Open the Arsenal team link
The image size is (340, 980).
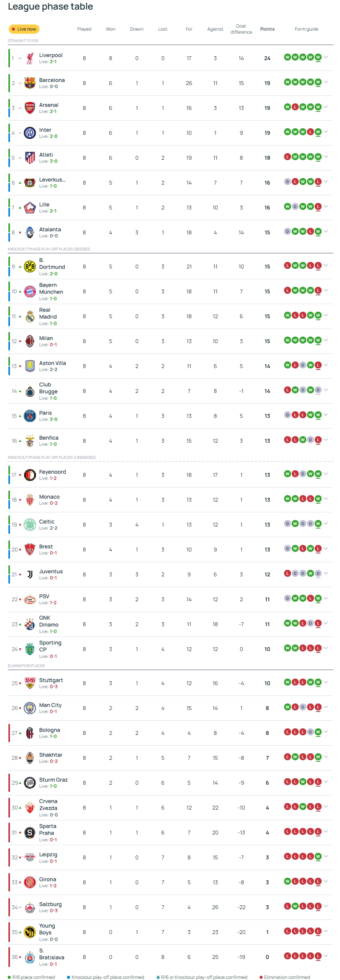[x=49, y=105]
